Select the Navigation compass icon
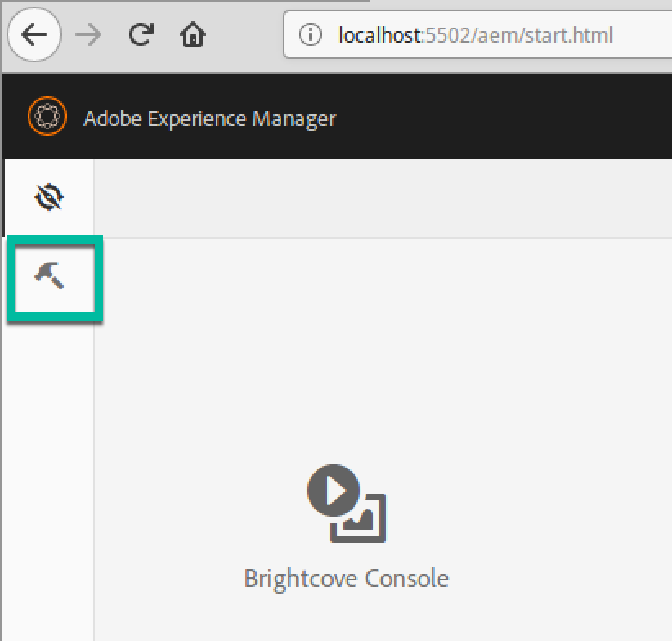Screen dimensions: 672x641 (x=50, y=198)
